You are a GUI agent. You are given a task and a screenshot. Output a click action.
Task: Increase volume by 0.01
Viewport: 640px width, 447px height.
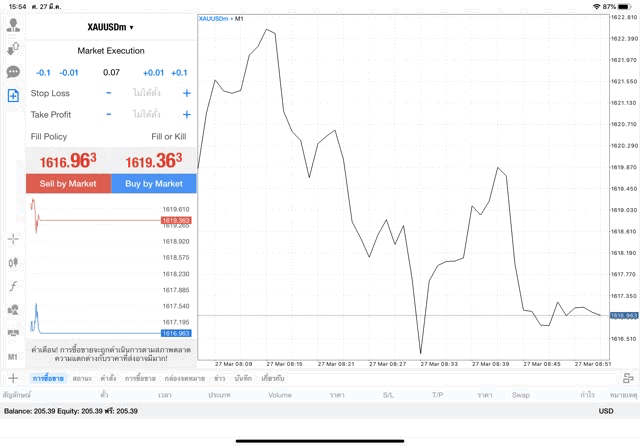point(153,73)
